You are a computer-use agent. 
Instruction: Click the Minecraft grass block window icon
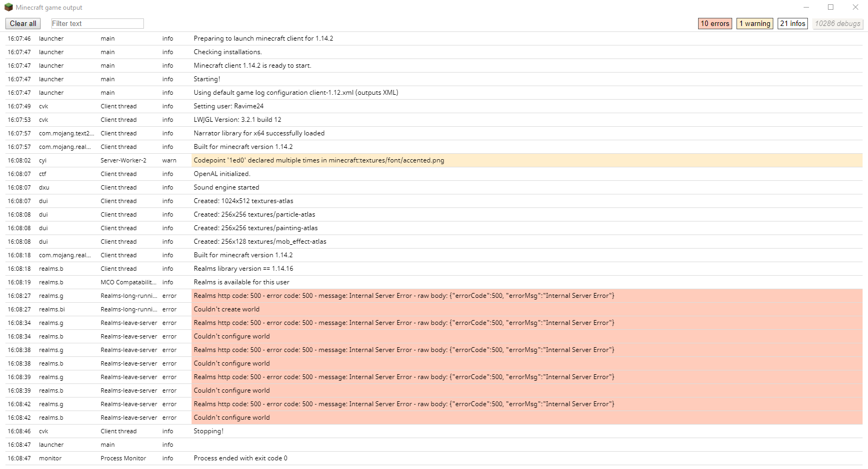click(8, 8)
